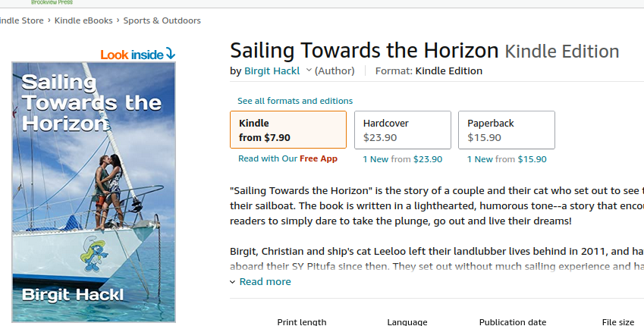
Task: Click Read with Our Free App
Action: click(x=288, y=159)
